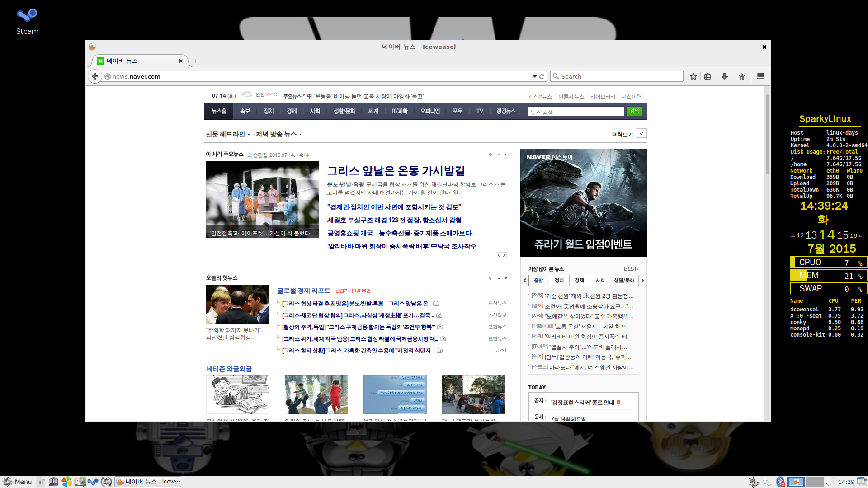Open the cartoon reading man thumbnail
Screen dimensions: 868x488
(x=238, y=394)
